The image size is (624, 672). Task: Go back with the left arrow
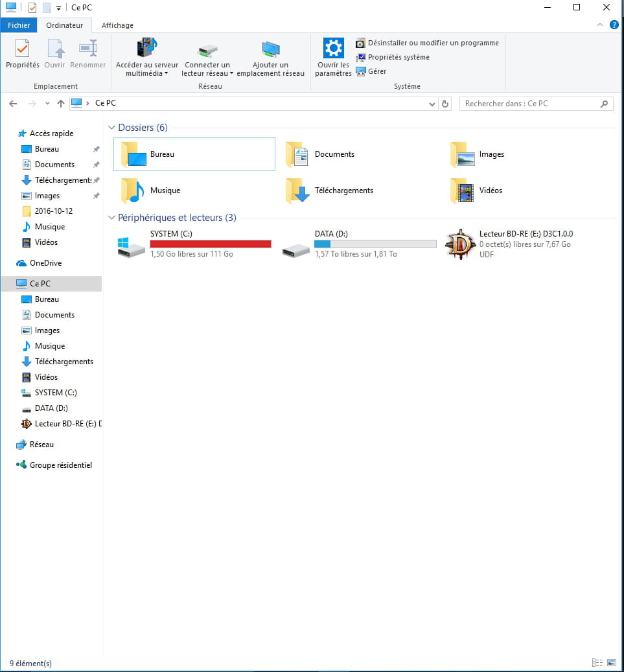pyautogui.click(x=14, y=103)
